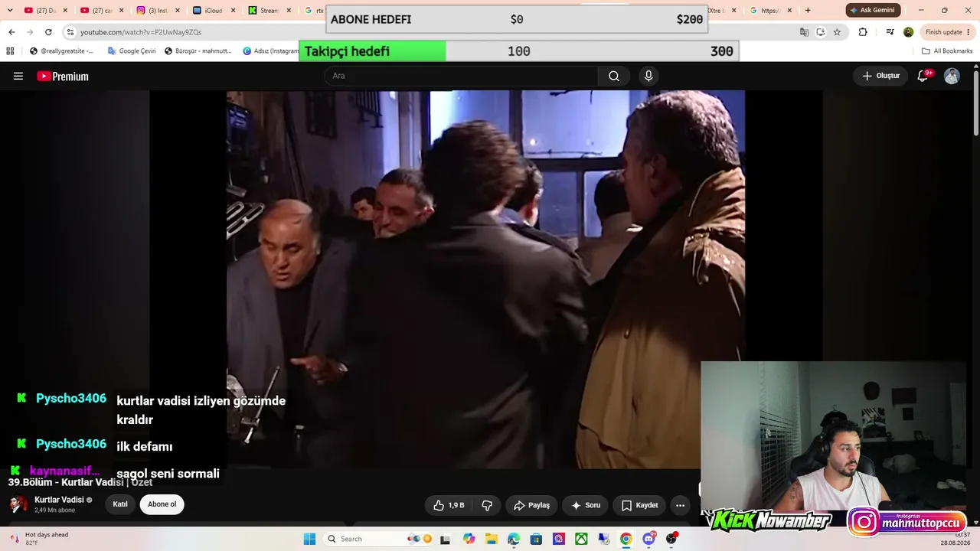Switch to the Instagram tab
This screenshot has width=980, height=551.
tap(157, 11)
